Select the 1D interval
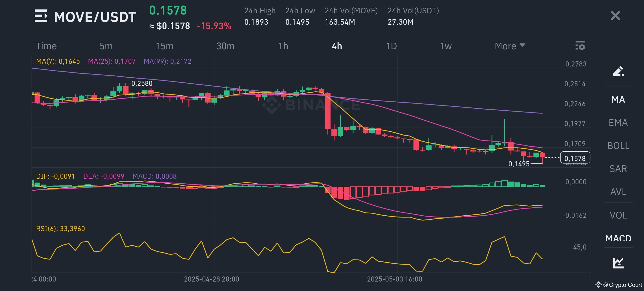 click(x=391, y=46)
